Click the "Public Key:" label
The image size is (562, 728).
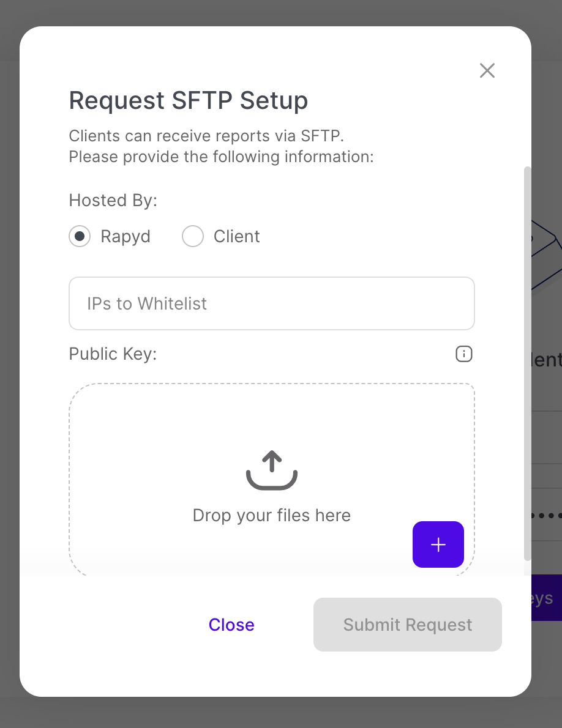coord(113,354)
